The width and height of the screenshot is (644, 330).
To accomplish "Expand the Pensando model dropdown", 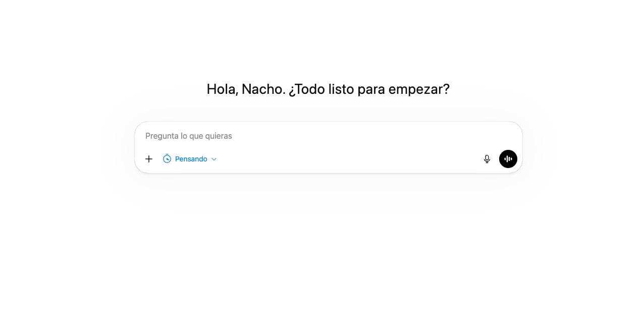I will click(x=190, y=159).
